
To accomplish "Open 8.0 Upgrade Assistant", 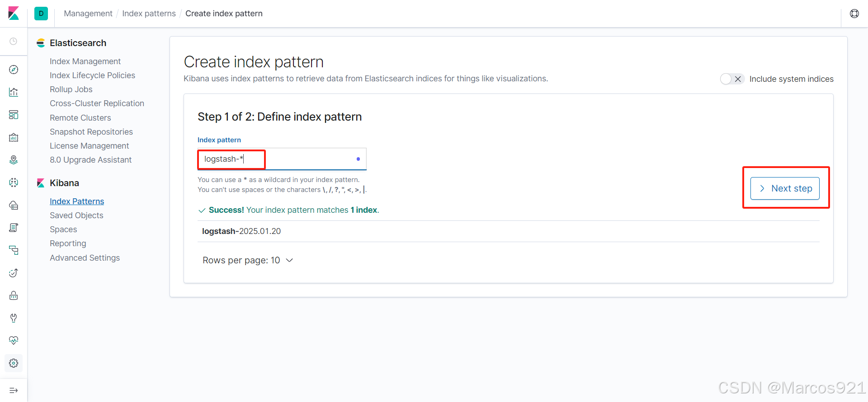I will (x=90, y=160).
